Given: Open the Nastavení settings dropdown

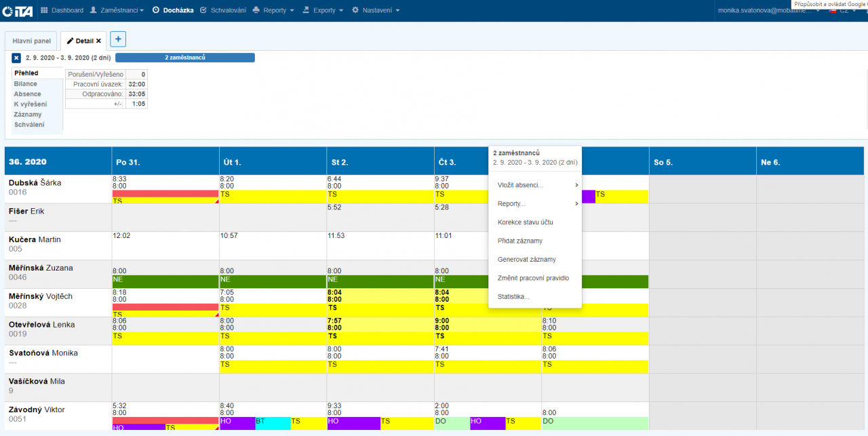Looking at the screenshot, I should click(376, 10).
